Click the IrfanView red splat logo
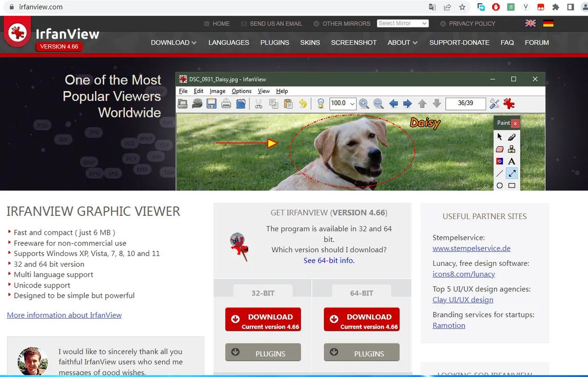This screenshot has width=588, height=377. (17, 33)
